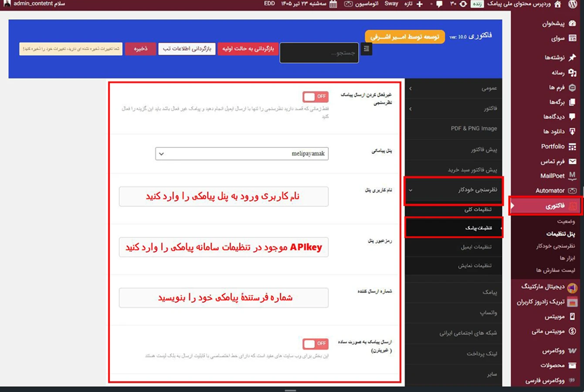Open the سوای sidebar icon
584x392 pixels.
pos(573,38)
